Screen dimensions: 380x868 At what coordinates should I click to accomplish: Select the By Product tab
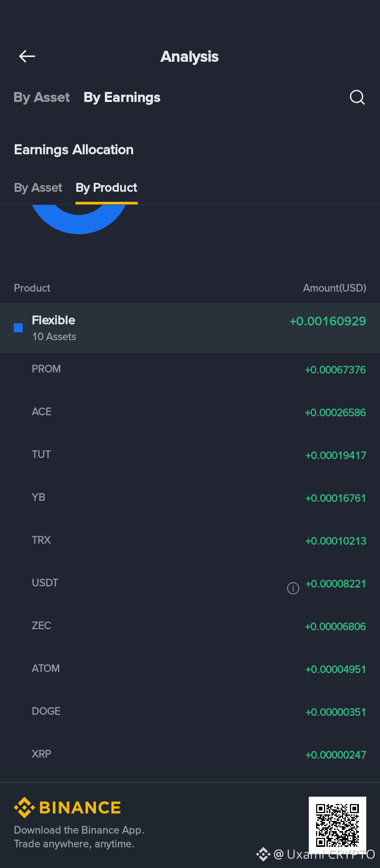pyautogui.click(x=107, y=188)
